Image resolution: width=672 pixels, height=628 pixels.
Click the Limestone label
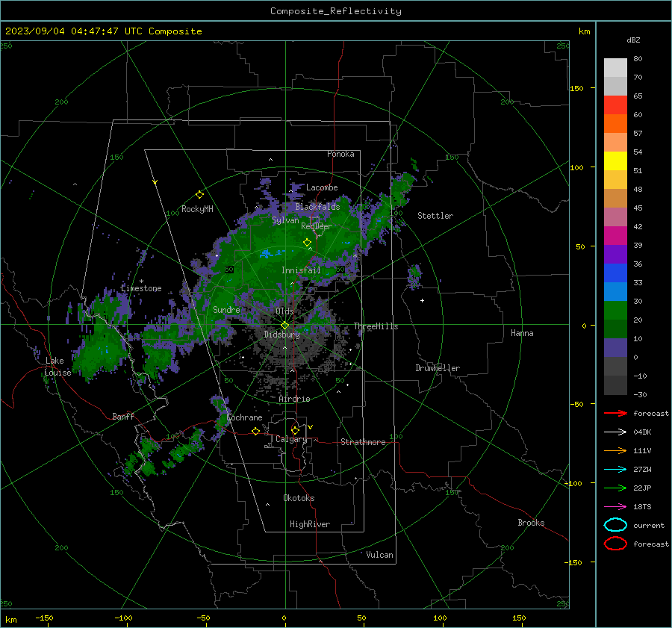click(141, 288)
